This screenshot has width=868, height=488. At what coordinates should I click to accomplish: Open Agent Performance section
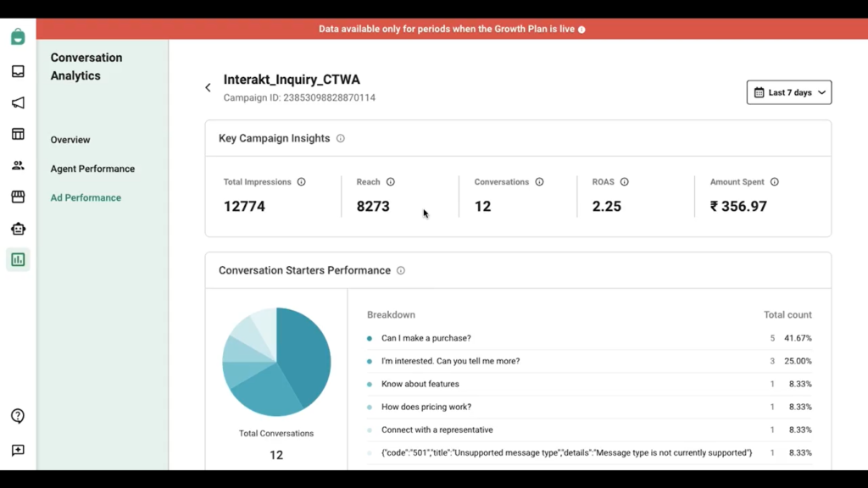(92, 169)
